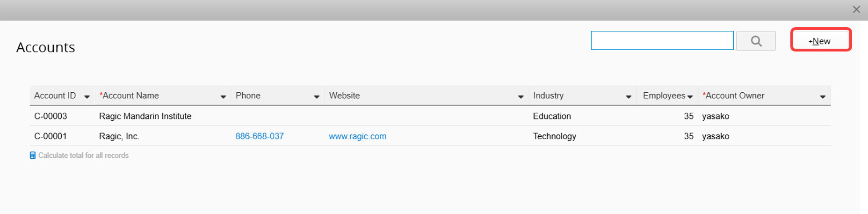Click the calculator icon for record totals
Viewport: 868px width, 214px height.
(x=33, y=155)
